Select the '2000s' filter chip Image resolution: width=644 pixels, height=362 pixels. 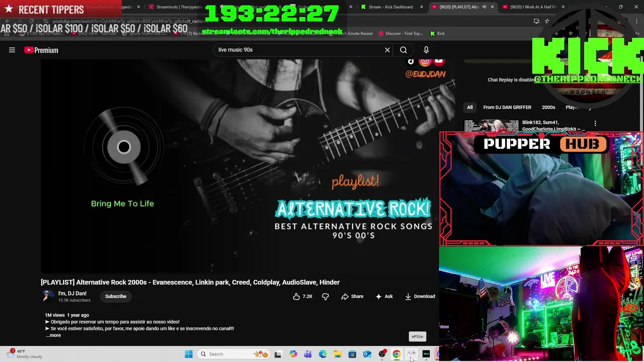coord(548,107)
